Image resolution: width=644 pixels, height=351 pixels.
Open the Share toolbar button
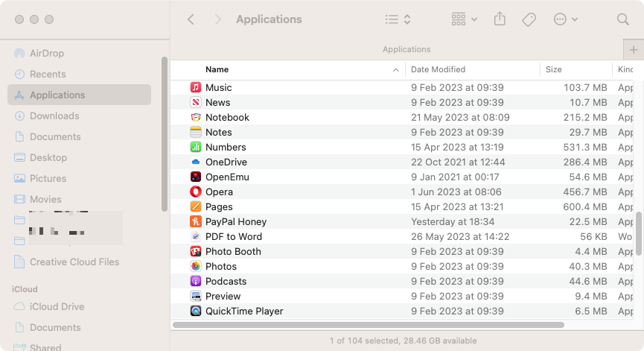[500, 19]
